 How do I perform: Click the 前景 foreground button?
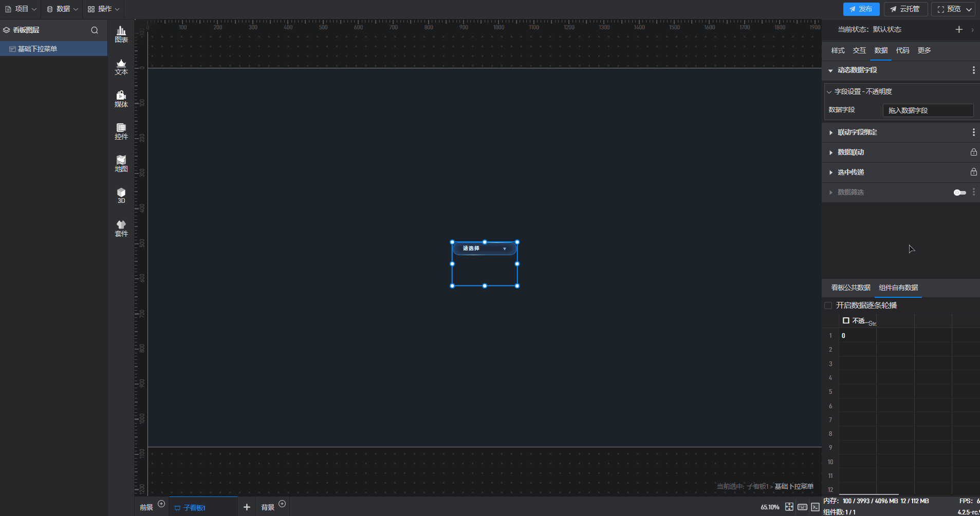(146, 507)
